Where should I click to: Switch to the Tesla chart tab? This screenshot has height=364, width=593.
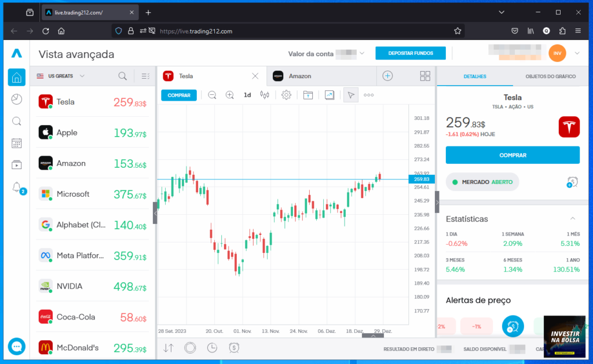click(212, 76)
